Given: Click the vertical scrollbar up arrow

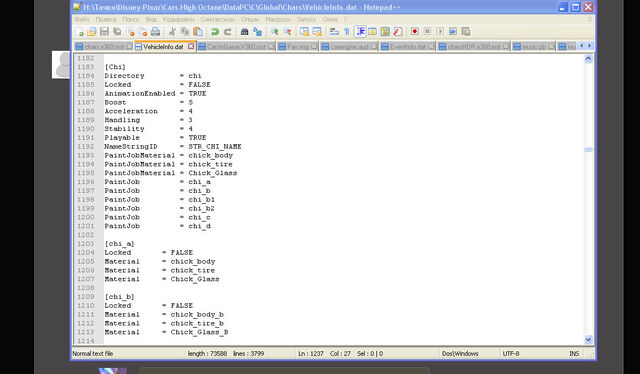Looking at the screenshot, I should point(588,59).
